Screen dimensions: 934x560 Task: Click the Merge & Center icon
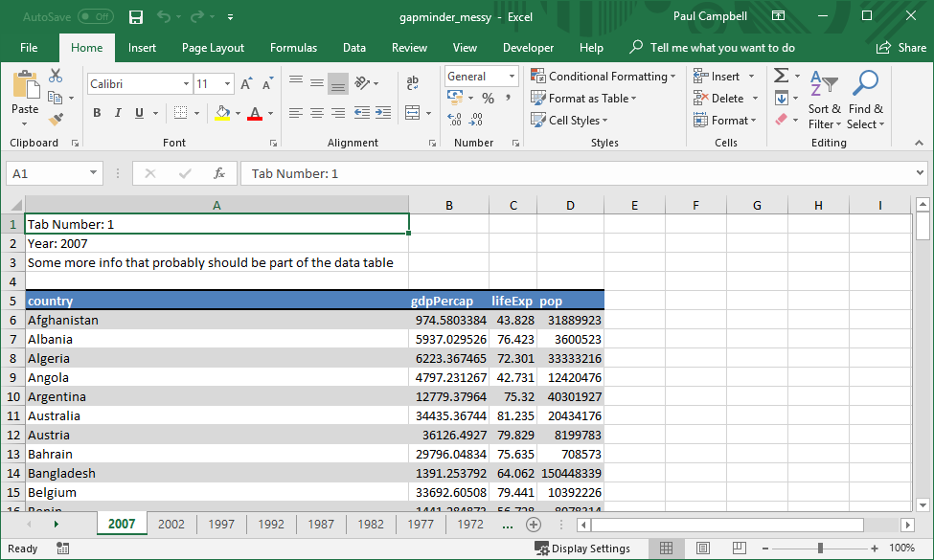click(x=412, y=112)
